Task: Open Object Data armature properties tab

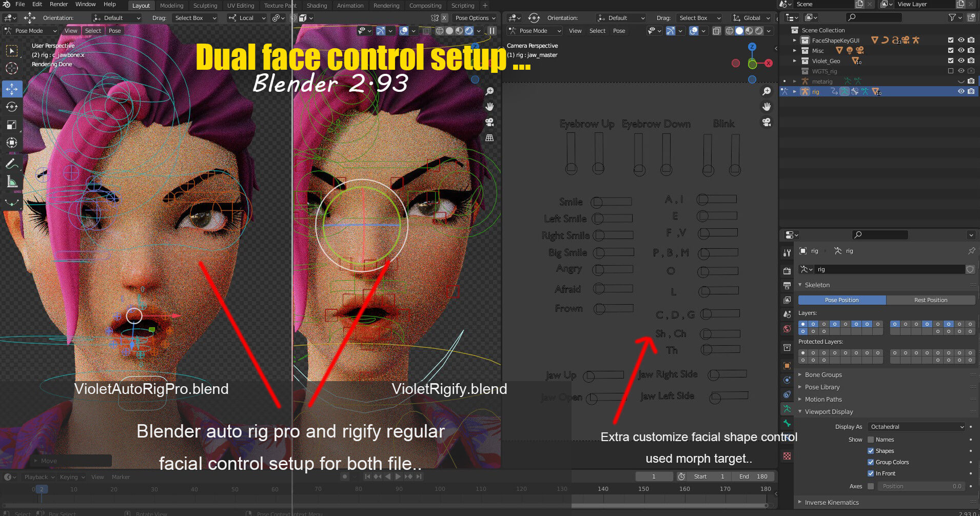Action: 787,409
